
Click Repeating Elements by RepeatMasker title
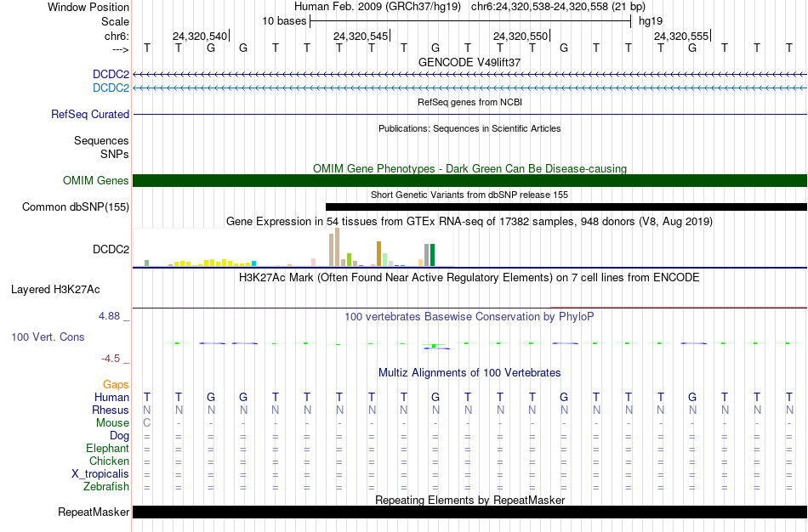pos(469,500)
